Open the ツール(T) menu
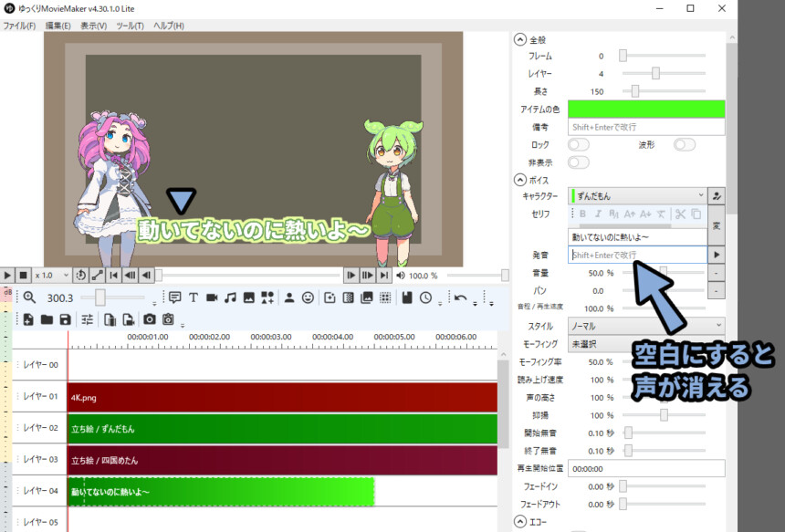 pyautogui.click(x=131, y=26)
